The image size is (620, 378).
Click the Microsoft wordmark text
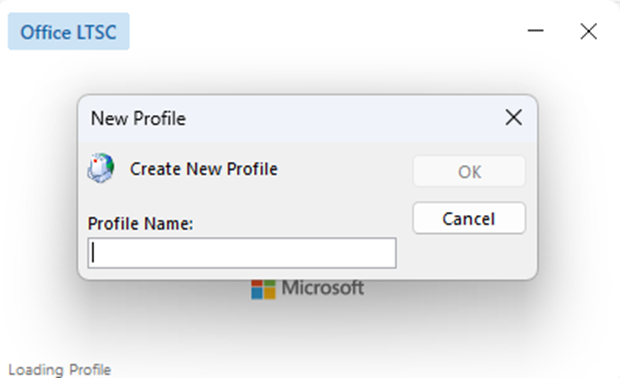[x=322, y=288]
